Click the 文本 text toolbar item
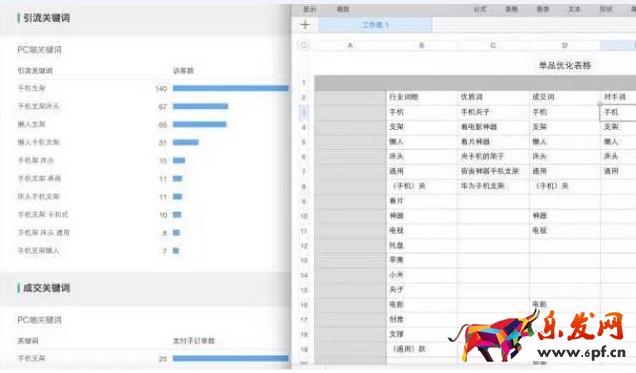This screenshot has width=636, height=373. pos(574,9)
